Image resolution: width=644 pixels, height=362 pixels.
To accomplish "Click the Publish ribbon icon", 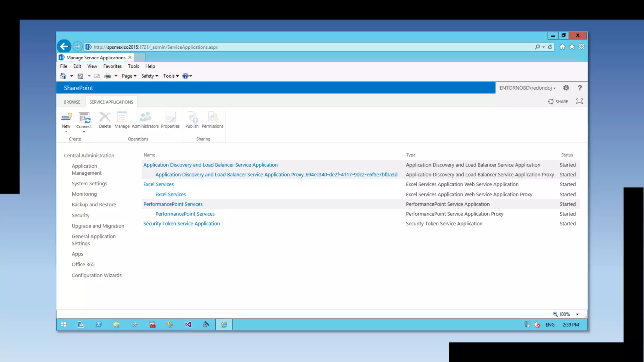I will (x=192, y=118).
